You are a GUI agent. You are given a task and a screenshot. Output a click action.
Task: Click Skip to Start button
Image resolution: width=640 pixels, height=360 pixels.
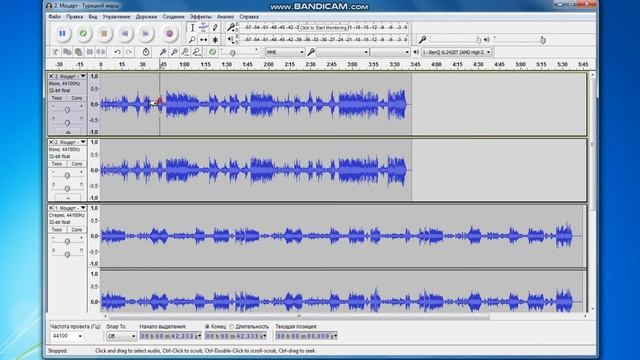(x=125, y=33)
